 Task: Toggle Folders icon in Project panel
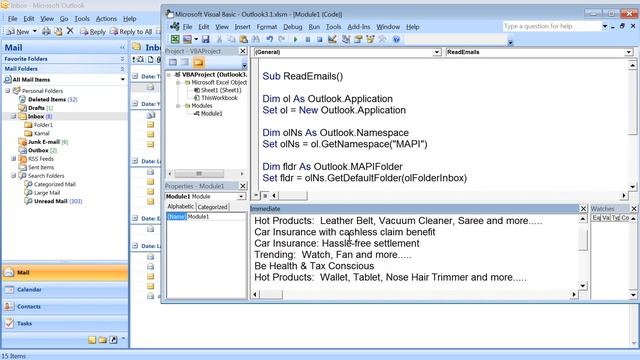[199, 62]
